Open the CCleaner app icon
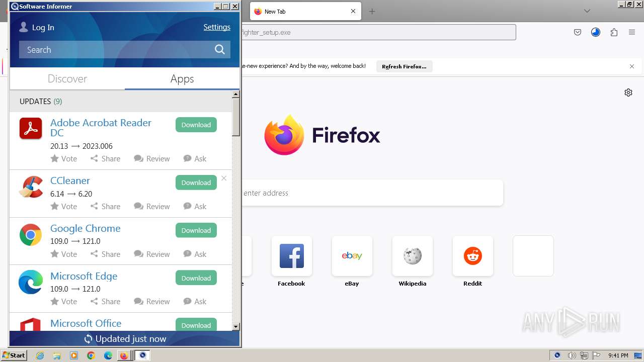Viewport: 644px width, 362px height. click(x=31, y=187)
